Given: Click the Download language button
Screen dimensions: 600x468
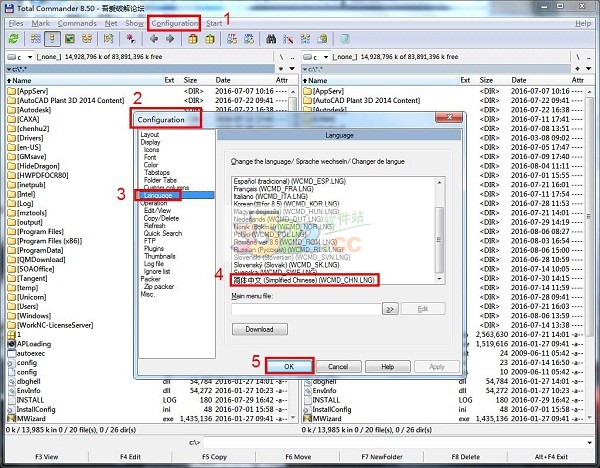Looking at the screenshot, I should coord(259,329).
